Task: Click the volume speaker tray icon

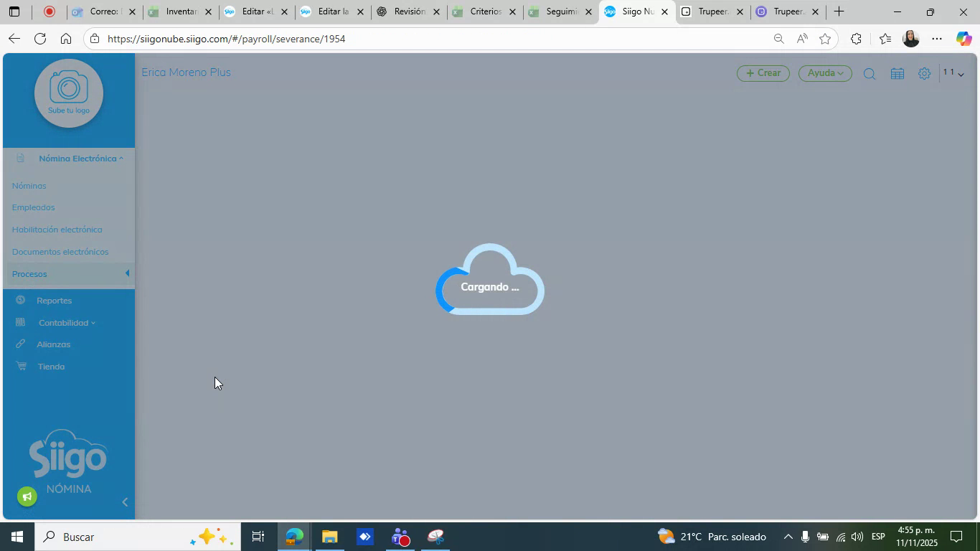Action: click(x=857, y=537)
